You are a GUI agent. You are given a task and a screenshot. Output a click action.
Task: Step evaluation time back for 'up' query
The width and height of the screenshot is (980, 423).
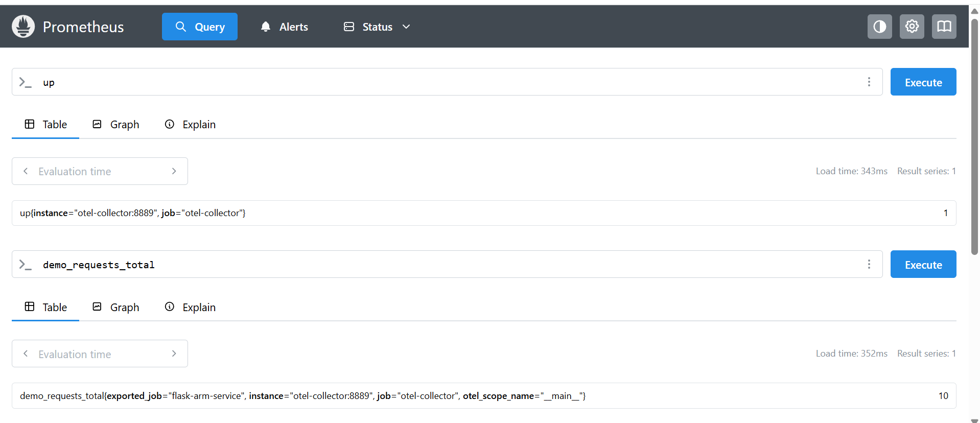click(26, 171)
